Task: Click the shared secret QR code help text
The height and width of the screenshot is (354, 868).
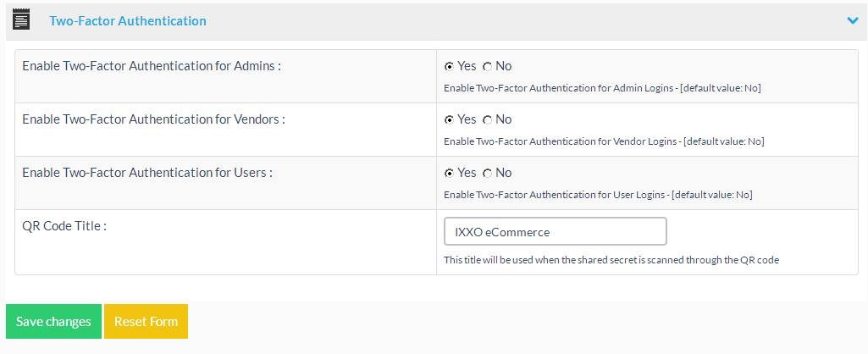Action: point(611,260)
